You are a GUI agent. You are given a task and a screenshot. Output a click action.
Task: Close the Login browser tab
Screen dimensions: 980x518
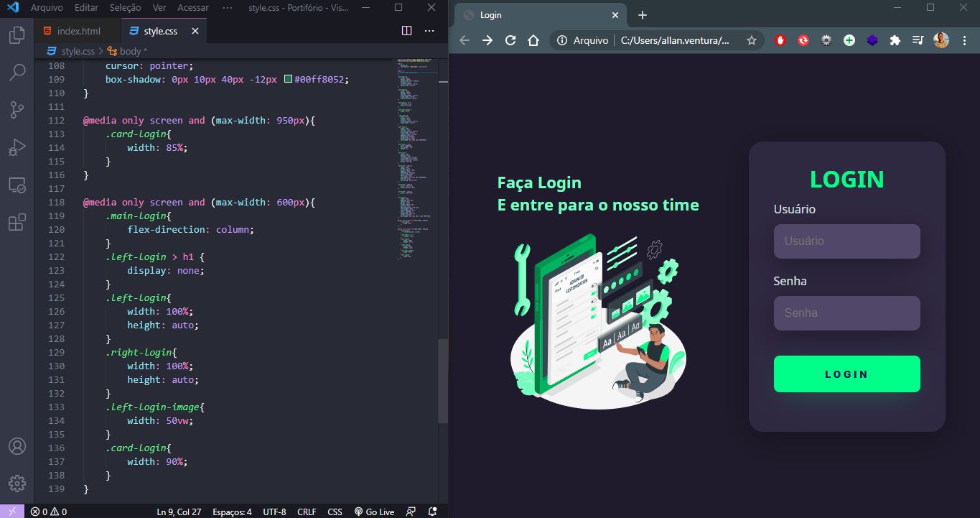(615, 15)
